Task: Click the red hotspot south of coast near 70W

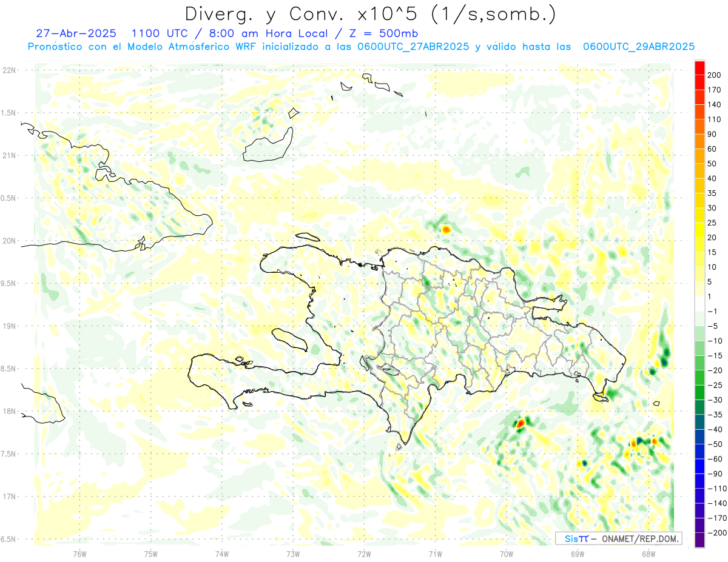Action: point(520,423)
